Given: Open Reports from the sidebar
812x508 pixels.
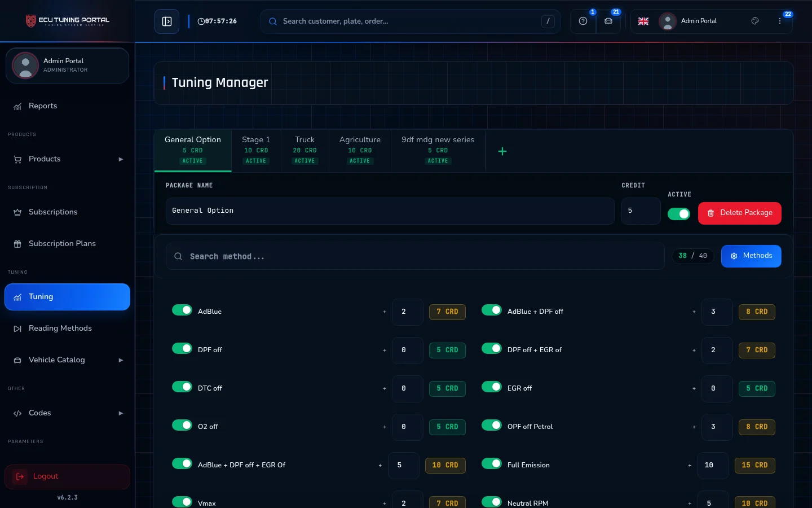Looking at the screenshot, I should point(68,106).
